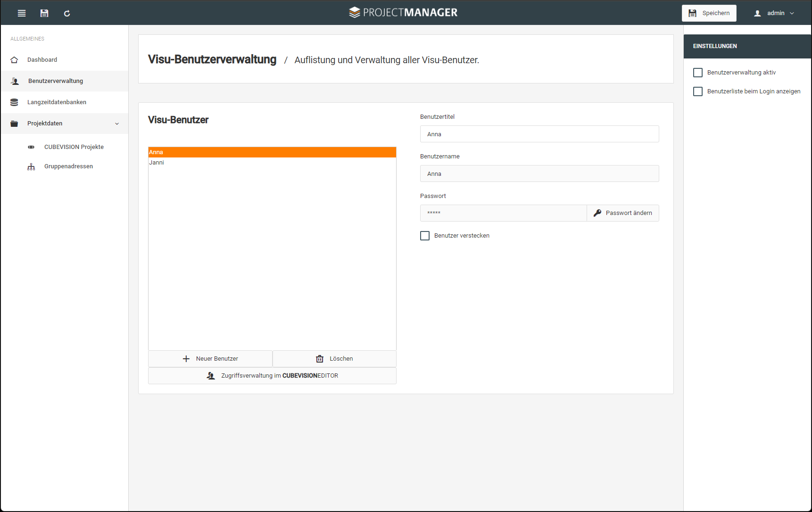Viewport: 812px width, 512px height.
Task: Click the Zugriffsverwaltung user icon
Action: click(211, 376)
